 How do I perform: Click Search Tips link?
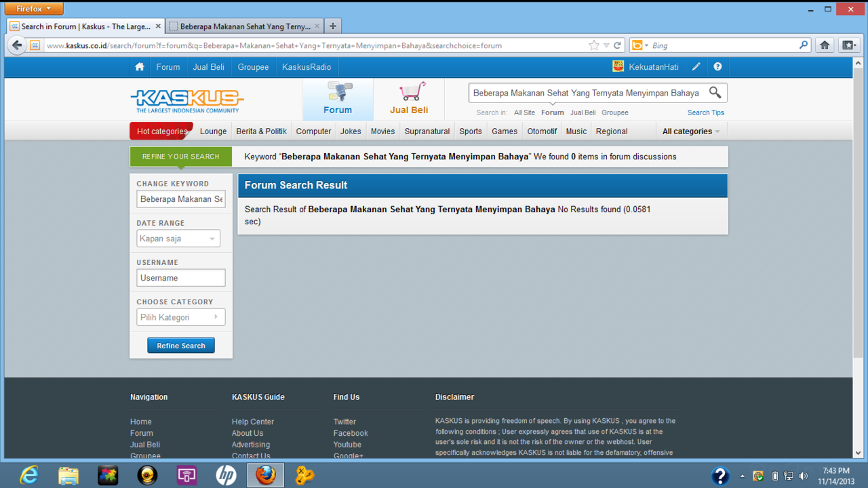(706, 113)
